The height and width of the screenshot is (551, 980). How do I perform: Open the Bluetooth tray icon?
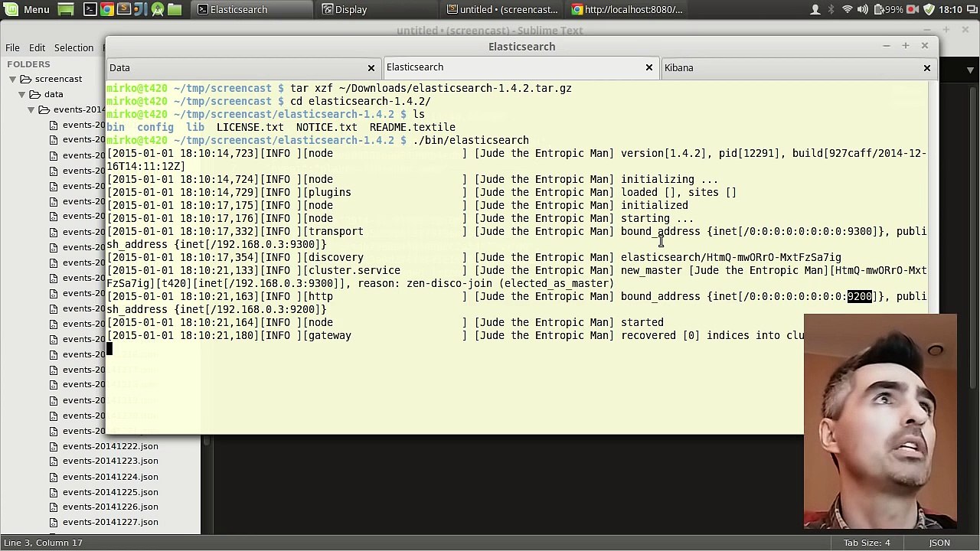(x=831, y=9)
